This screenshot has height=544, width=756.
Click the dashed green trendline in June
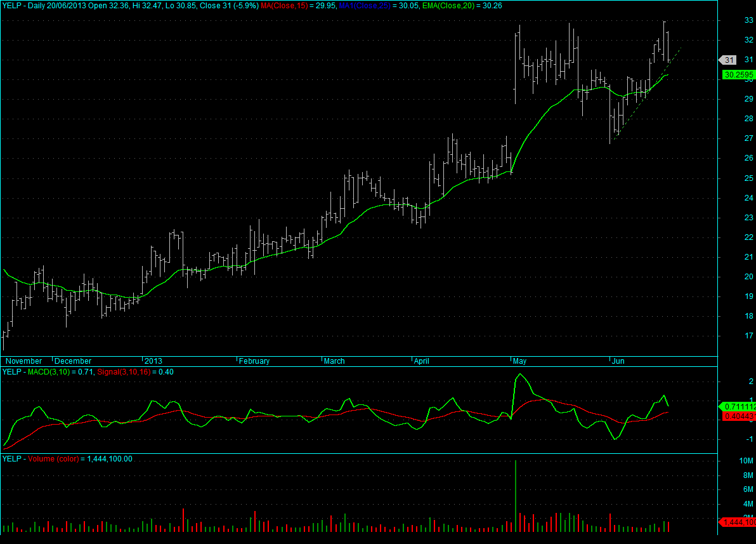(647, 93)
